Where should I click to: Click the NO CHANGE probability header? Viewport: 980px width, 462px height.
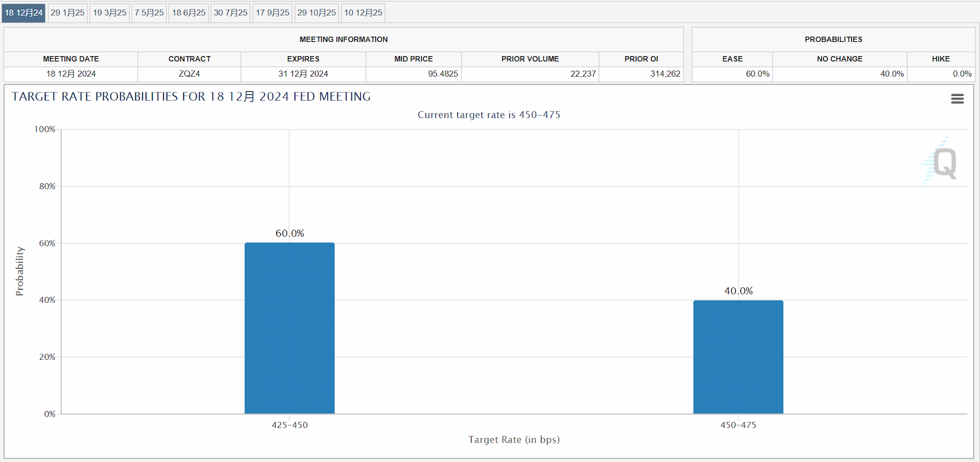coord(839,59)
